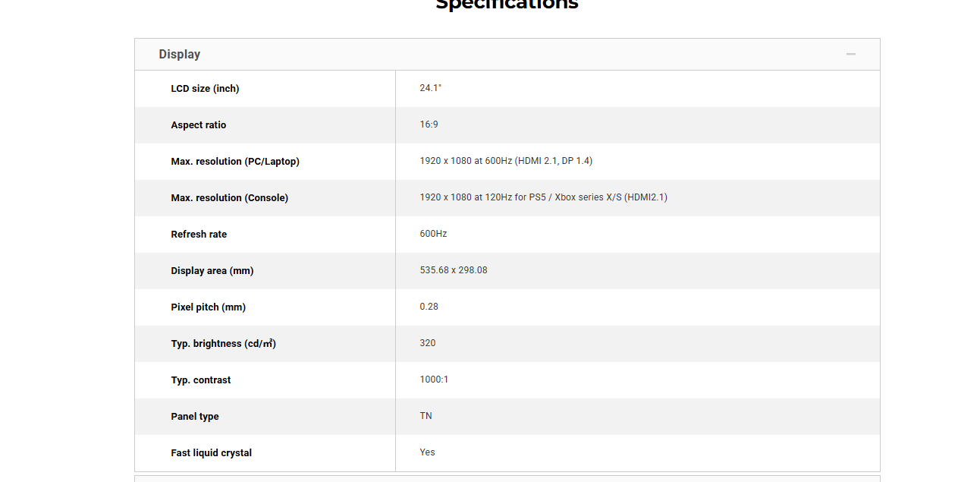980x482 pixels.
Task: Click the Specifications page heading
Action: coord(507,5)
